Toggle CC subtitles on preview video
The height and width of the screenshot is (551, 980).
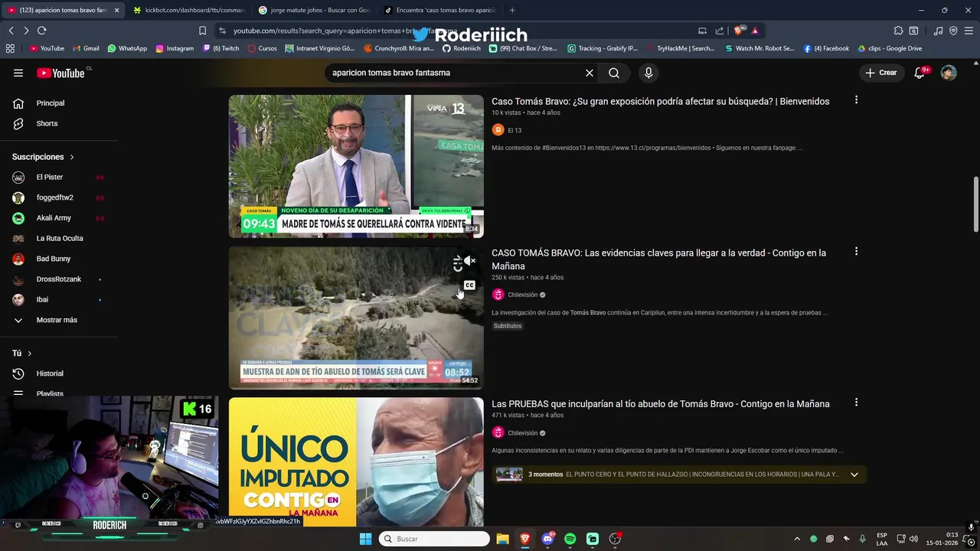(x=469, y=285)
